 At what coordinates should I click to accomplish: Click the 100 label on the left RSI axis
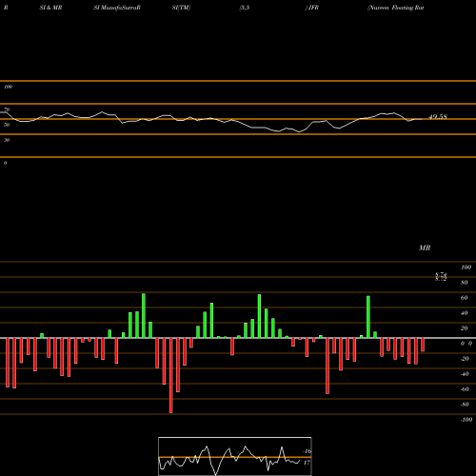click(x=8, y=87)
